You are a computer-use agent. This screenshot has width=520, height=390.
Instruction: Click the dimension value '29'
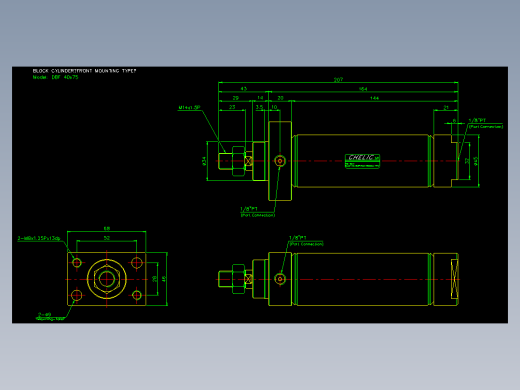235,98
